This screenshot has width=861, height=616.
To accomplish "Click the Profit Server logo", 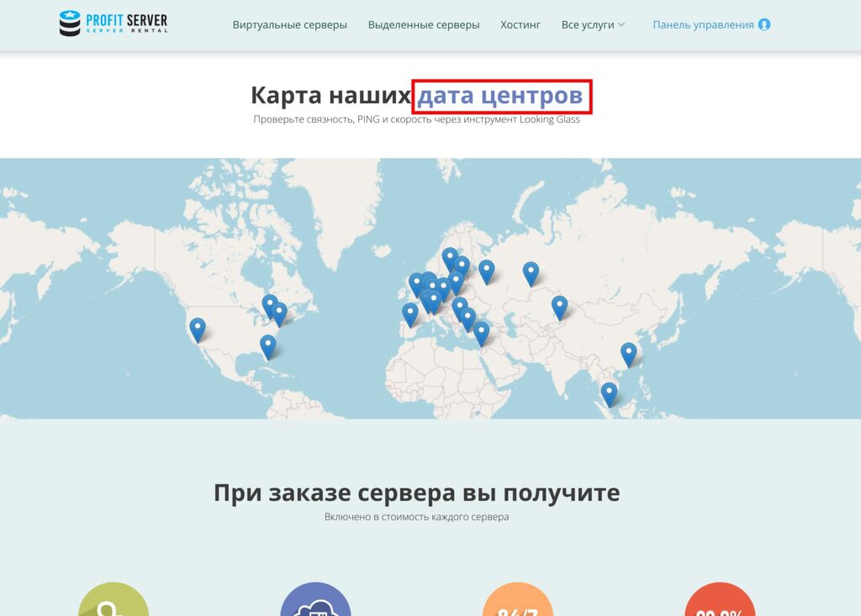I will 114,24.
